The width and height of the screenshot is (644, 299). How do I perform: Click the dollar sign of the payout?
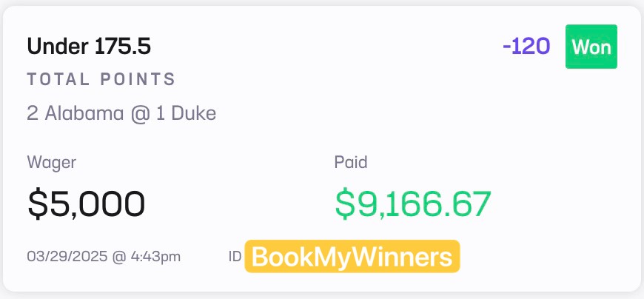point(345,204)
